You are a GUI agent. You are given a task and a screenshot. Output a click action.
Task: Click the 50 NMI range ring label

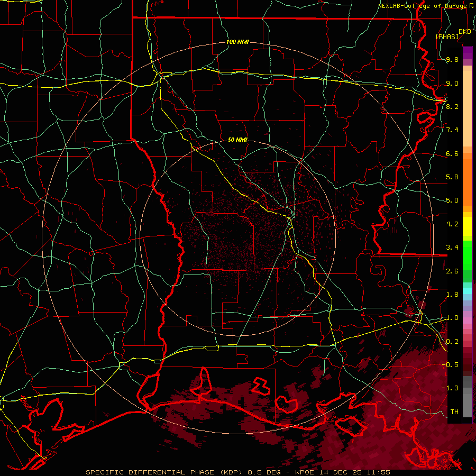point(237,140)
